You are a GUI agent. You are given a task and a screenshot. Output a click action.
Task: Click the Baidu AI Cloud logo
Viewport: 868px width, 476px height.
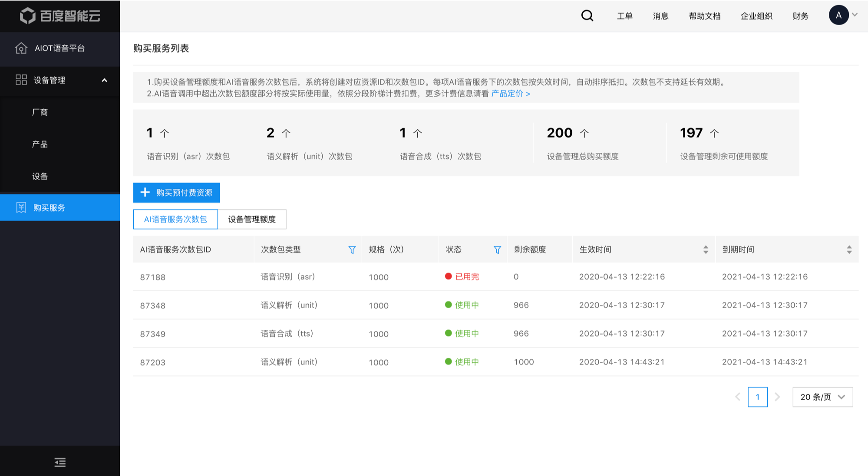(60, 16)
